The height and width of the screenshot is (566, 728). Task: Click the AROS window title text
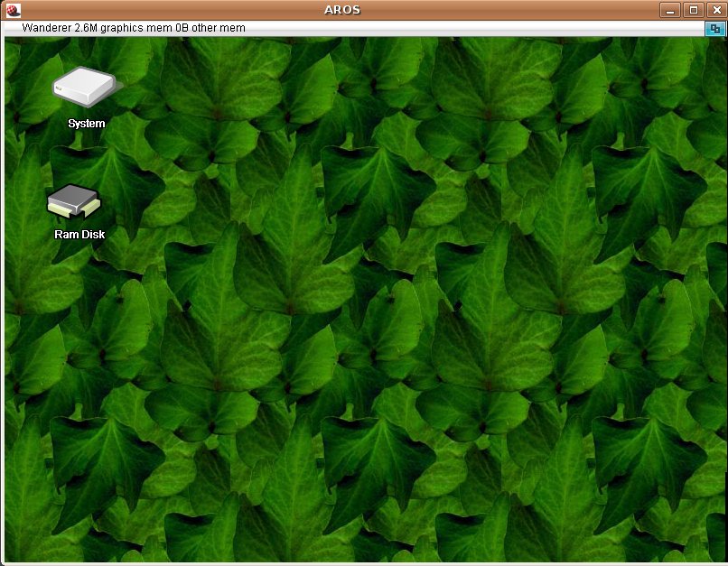pyautogui.click(x=342, y=10)
